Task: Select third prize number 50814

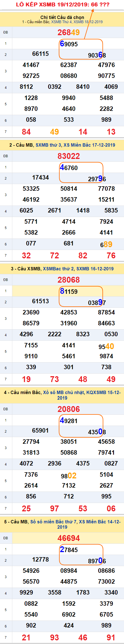Action: coord(69,189)
